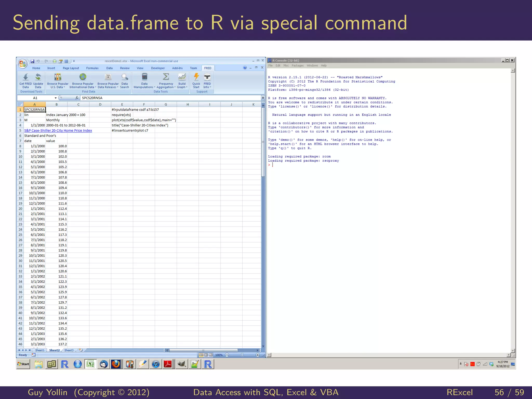Switch to Page Layout view in status bar

click(x=206, y=355)
